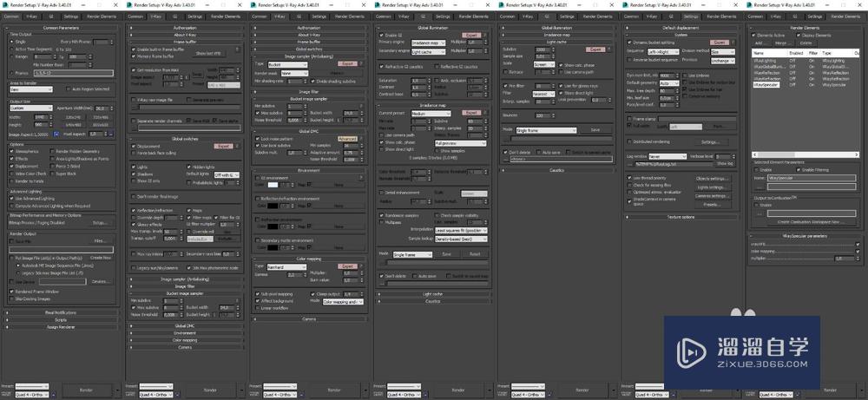Toggle the Atmospherics checkbox
868x400 pixels.
click(12, 151)
